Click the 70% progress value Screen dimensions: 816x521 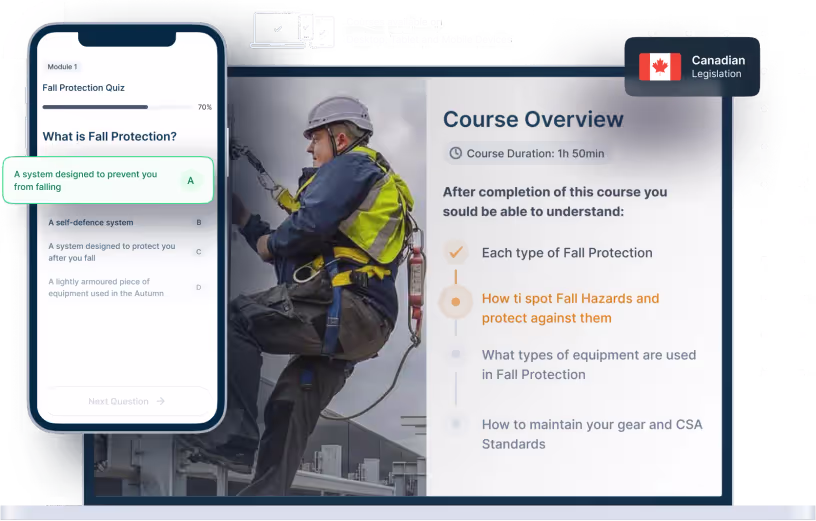tap(205, 107)
